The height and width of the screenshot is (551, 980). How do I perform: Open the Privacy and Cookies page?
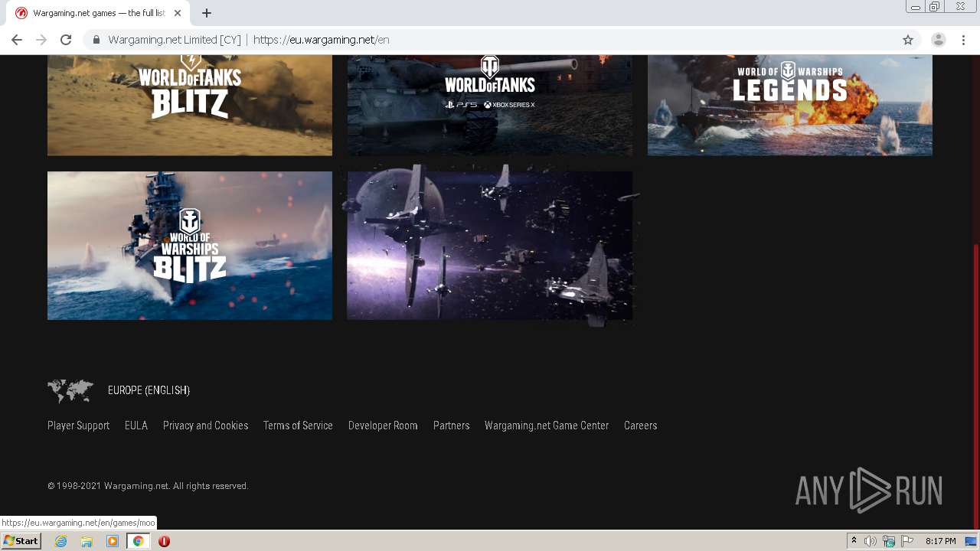(205, 425)
